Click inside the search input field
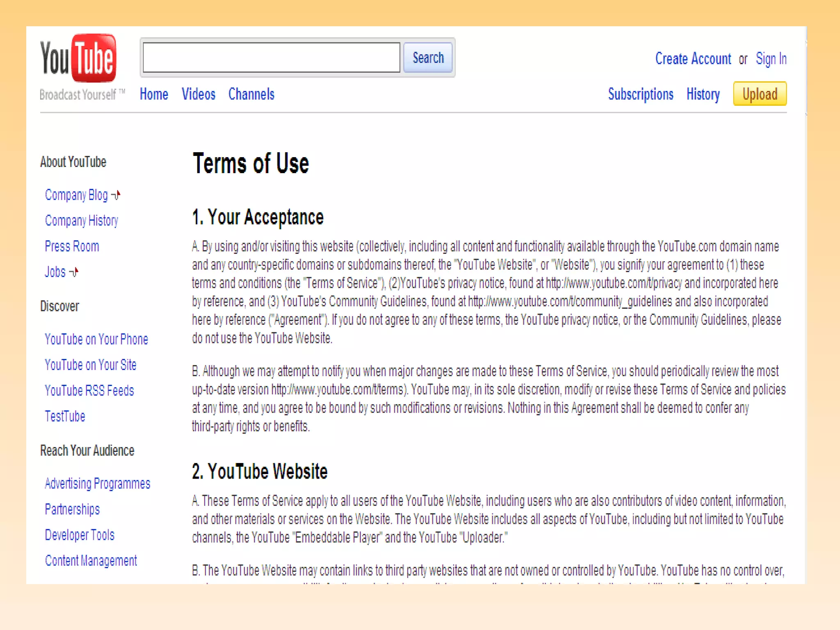This screenshot has height=630, width=840. click(x=271, y=57)
